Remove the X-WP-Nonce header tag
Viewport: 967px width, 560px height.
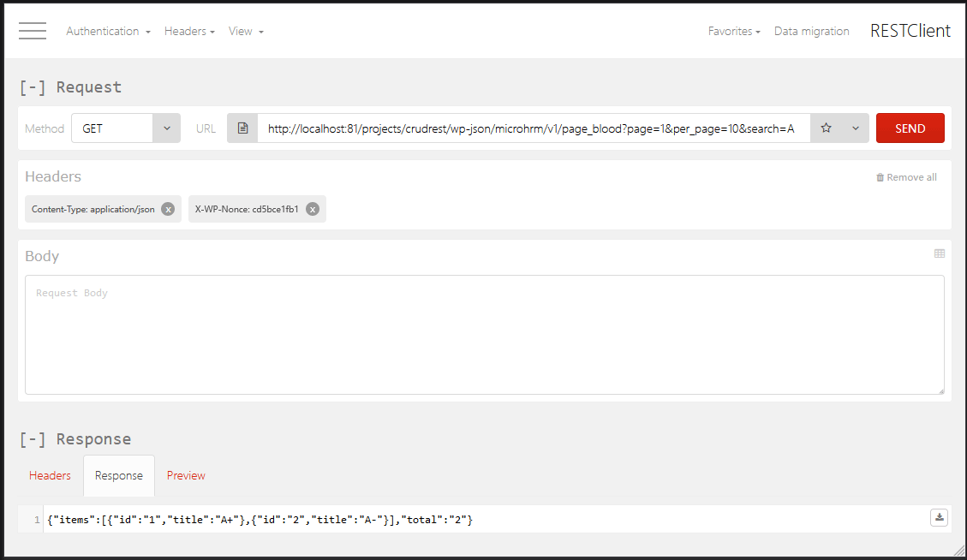313,209
